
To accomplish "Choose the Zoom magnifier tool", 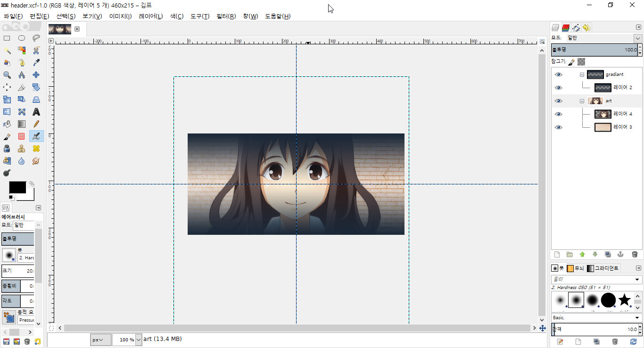I will [x=7, y=75].
